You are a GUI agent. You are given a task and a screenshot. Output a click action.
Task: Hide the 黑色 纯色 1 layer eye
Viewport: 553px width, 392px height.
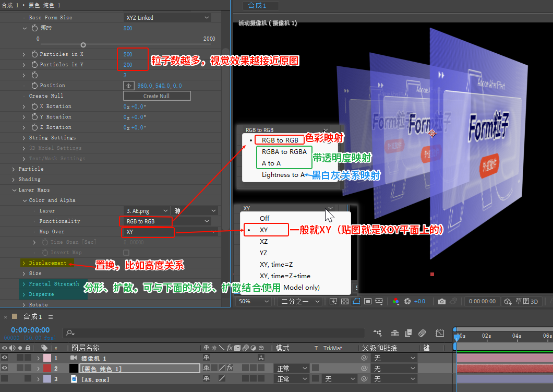click(x=4, y=368)
